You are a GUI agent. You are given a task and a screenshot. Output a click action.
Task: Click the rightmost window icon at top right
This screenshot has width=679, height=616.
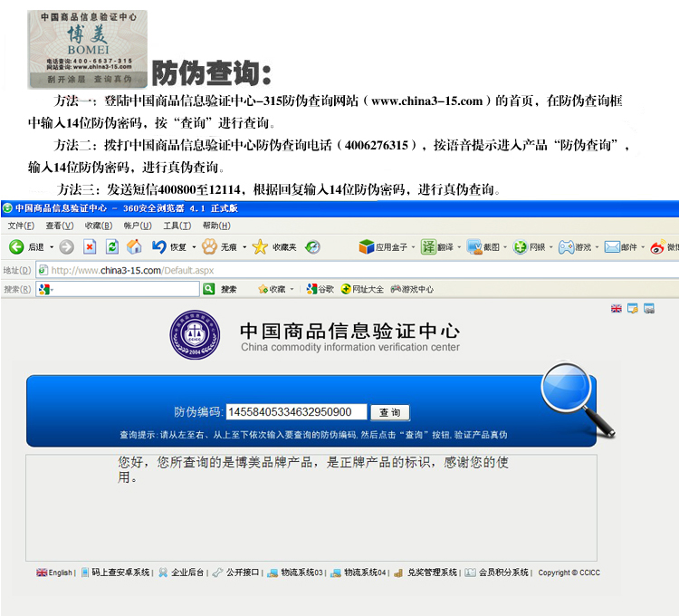click(649, 308)
